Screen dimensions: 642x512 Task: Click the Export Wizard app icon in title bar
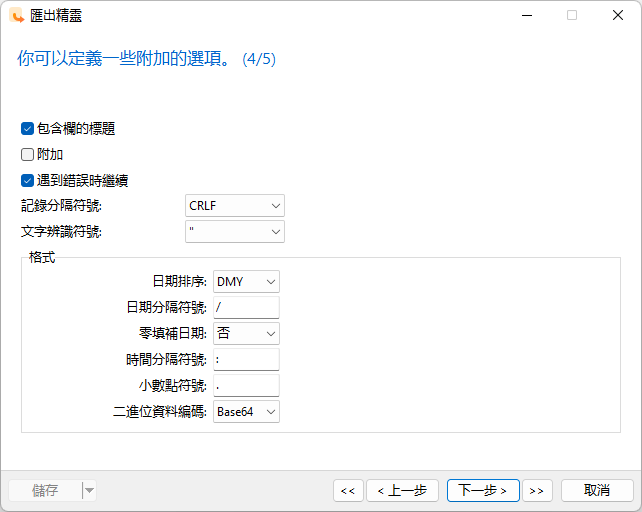click(17, 15)
